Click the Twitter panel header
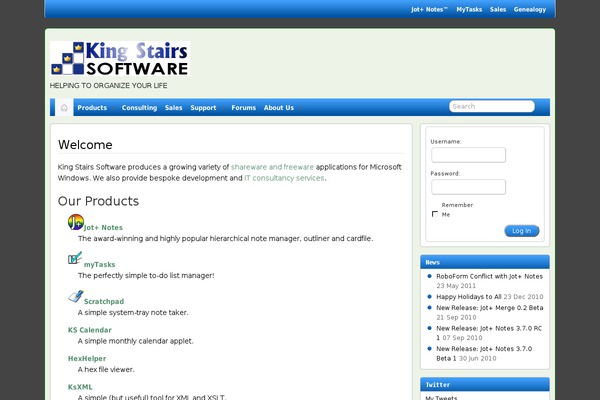 (x=485, y=385)
